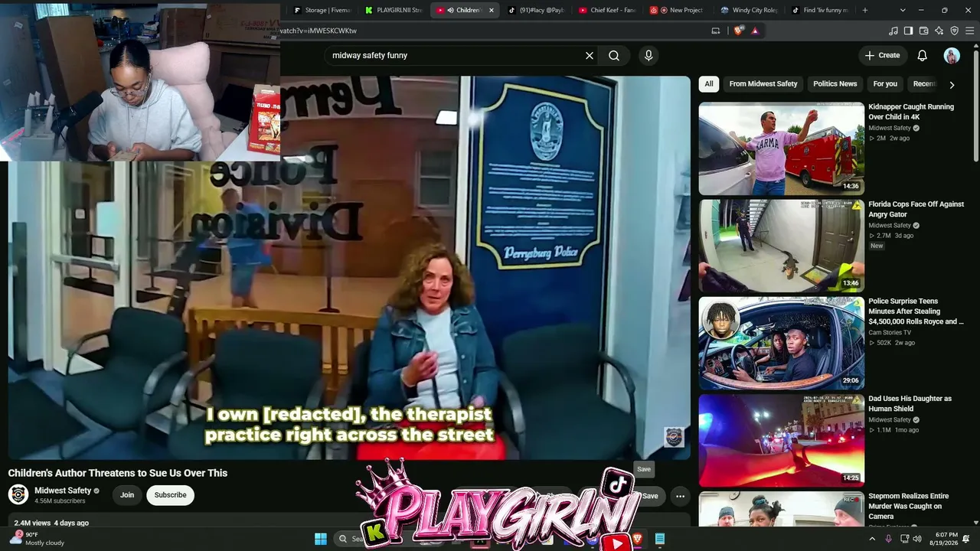This screenshot has height=551, width=980.
Task: Open the cast/screen icon in address bar
Action: (716, 31)
